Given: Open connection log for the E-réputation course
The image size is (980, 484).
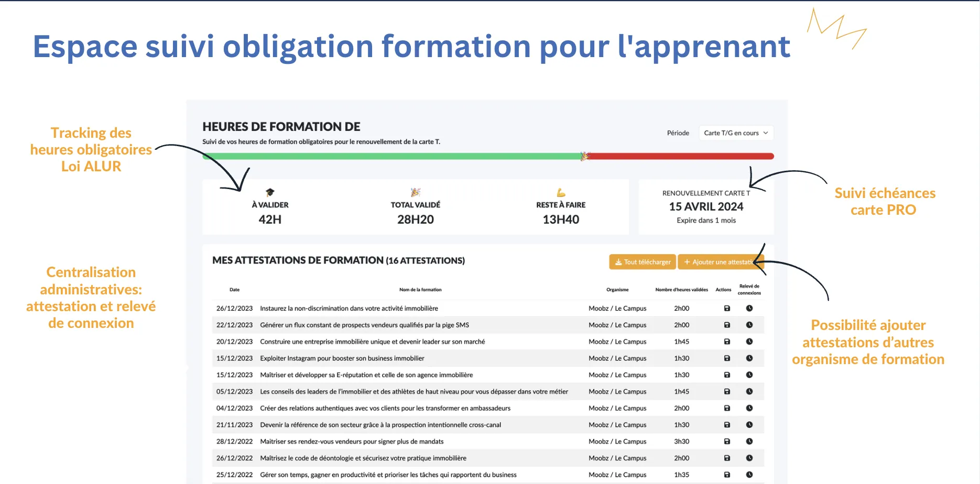Looking at the screenshot, I should (749, 375).
